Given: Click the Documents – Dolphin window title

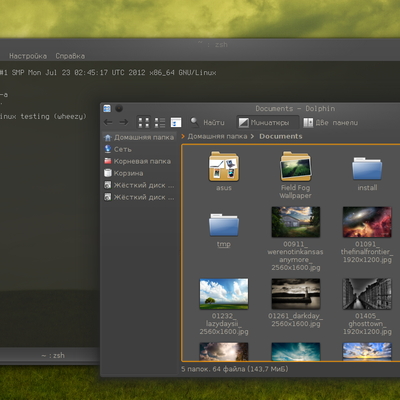Looking at the screenshot, I should (x=295, y=109).
